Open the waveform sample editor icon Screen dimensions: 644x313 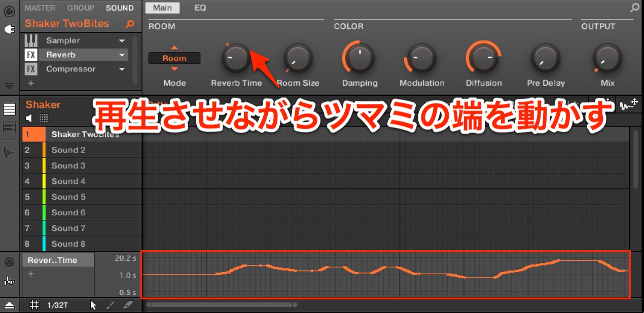(9, 151)
